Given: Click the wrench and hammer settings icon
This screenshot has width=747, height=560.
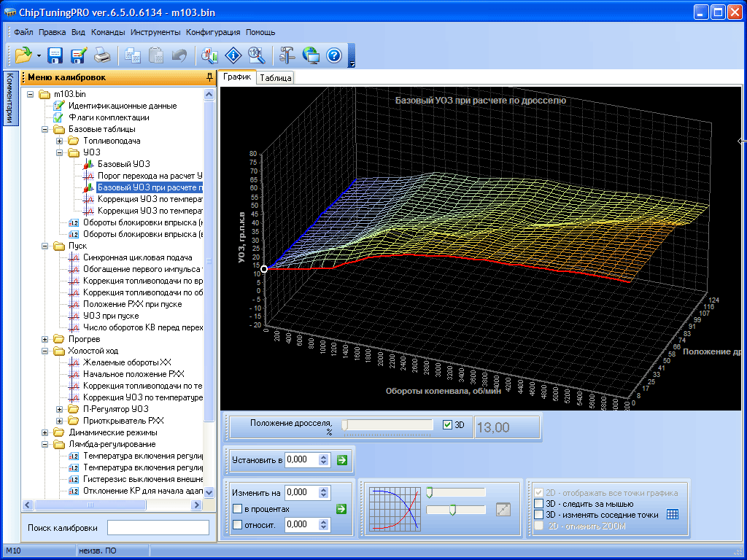Looking at the screenshot, I should tap(287, 55).
